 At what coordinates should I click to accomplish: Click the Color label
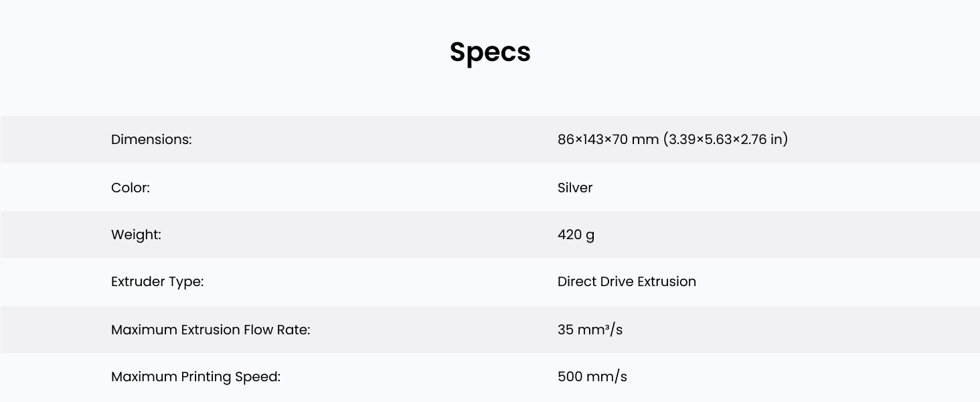coord(131,188)
